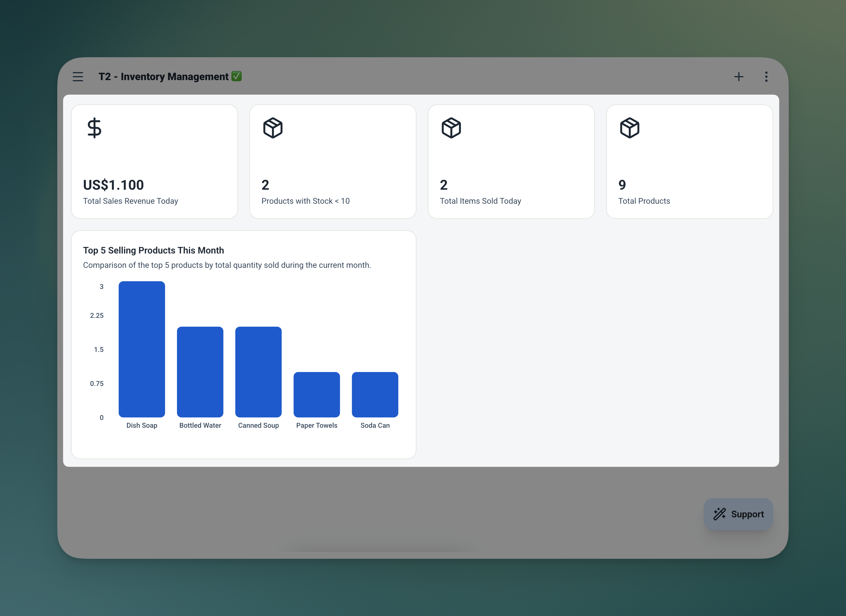The width and height of the screenshot is (846, 616).
Task: Click the Top 5 Selling Products chart title
Action: (154, 250)
